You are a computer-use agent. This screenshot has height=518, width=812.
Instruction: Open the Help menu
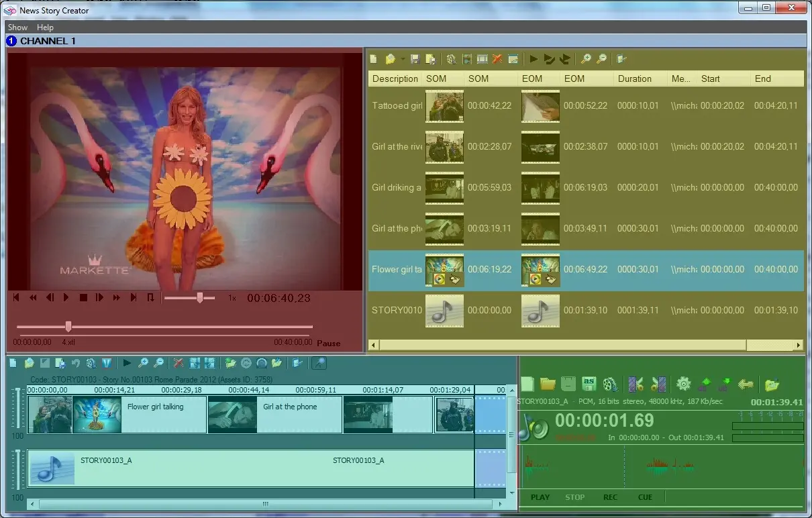point(45,28)
